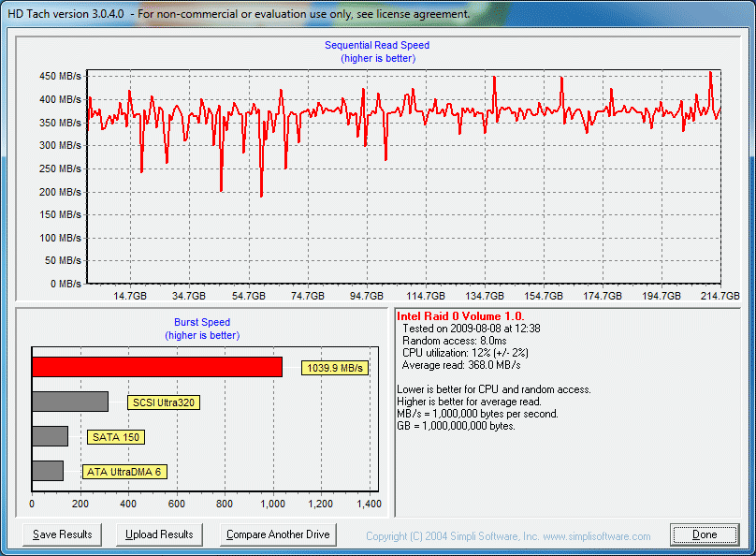The width and height of the screenshot is (756, 556).
Task: Click the SATA 150 label
Action: tap(116, 437)
